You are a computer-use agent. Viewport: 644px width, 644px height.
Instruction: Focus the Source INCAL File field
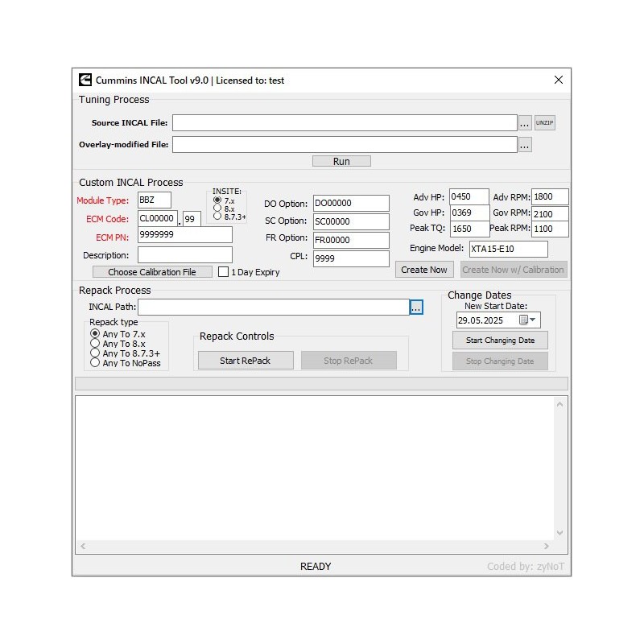(345, 123)
